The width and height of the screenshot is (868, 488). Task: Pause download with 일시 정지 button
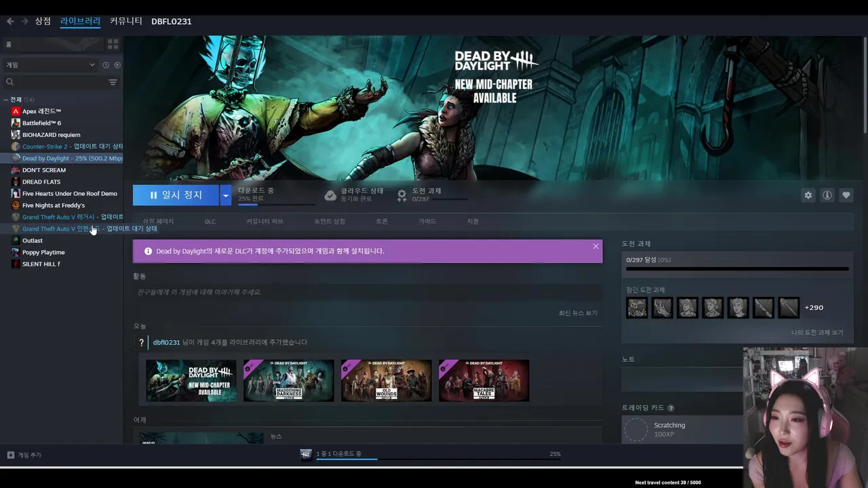tap(176, 195)
